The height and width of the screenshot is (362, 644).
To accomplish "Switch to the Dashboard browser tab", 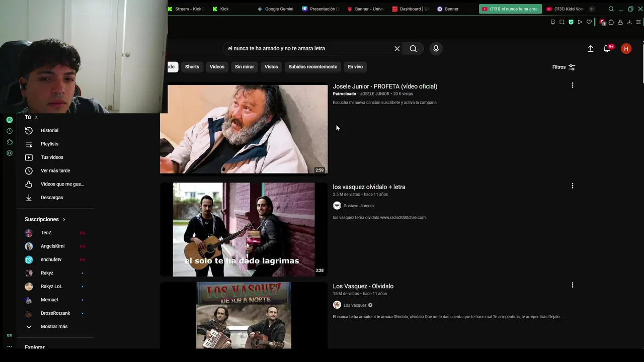I will (x=411, y=9).
